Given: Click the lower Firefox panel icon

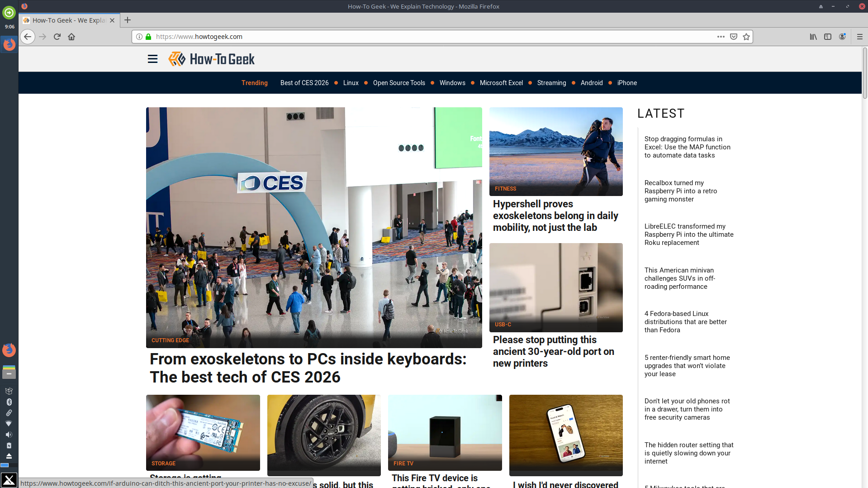Looking at the screenshot, I should coord(9,350).
